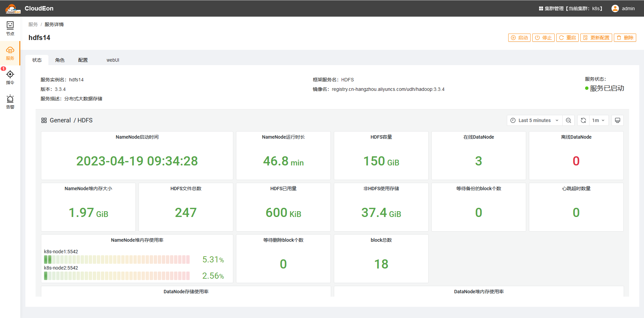Viewport: 644px width, 318px height.
Task: Refresh the Grafana dashboard
Action: tap(583, 120)
